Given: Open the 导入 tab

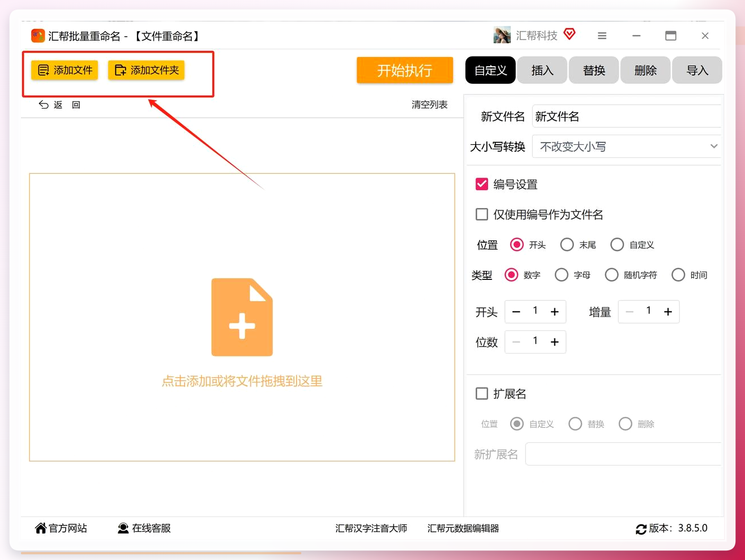Looking at the screenshot, I should tap(697, 70).
